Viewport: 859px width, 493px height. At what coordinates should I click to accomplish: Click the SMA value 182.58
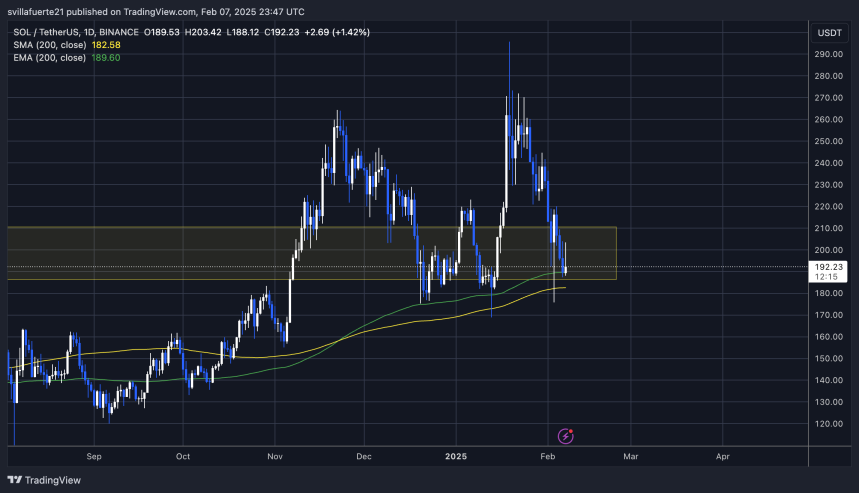[x=106, y=45]
